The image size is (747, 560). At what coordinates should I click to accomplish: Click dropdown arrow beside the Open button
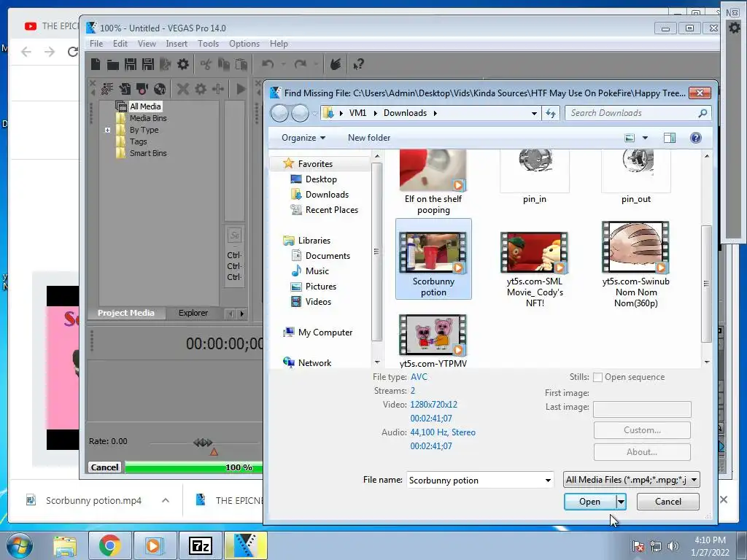point(621,502)
